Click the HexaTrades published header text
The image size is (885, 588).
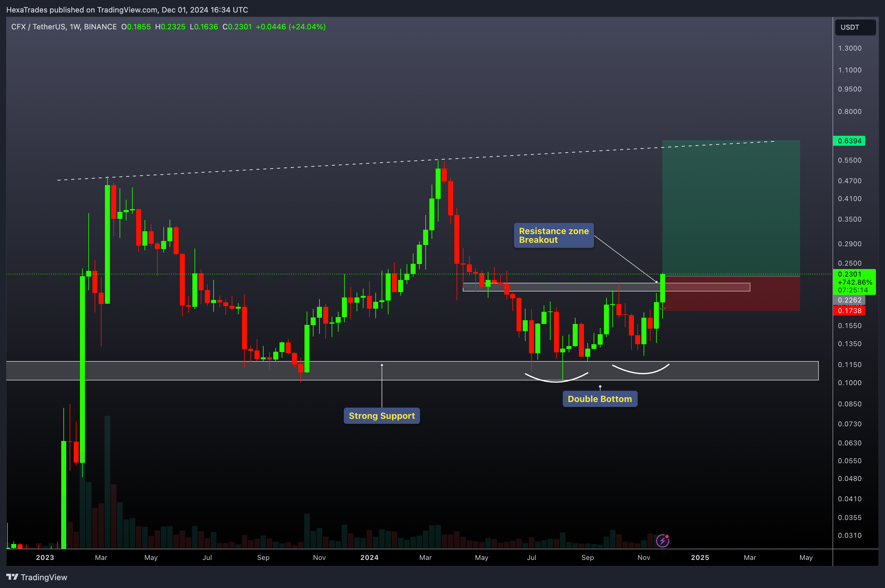[x=127, y=10]
